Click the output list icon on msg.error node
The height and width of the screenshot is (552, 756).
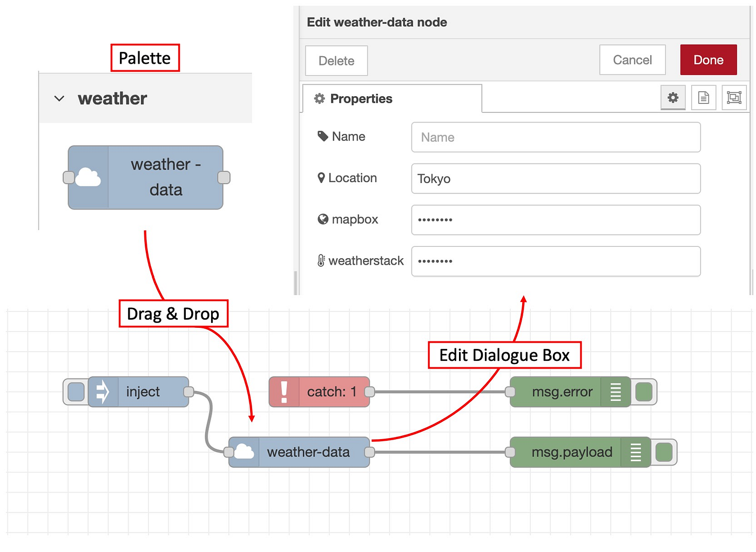point(616,392)
